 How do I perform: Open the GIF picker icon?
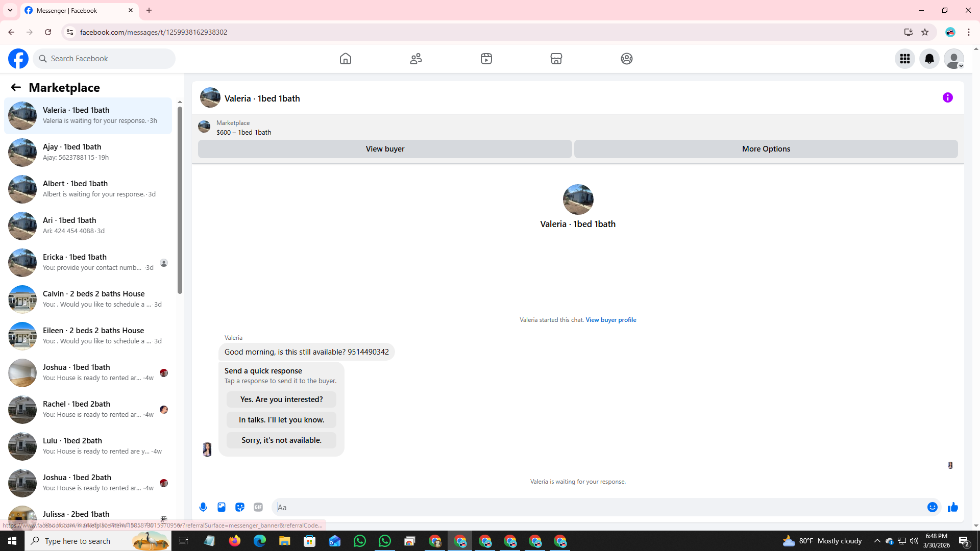(258, 507)
